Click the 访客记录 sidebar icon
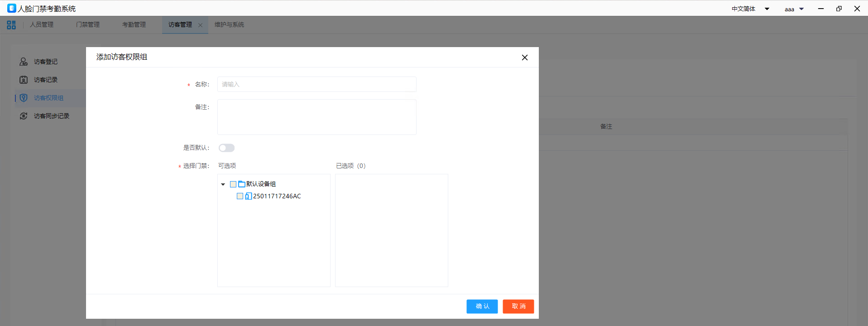The image size is (868, 326). click(x=24, y=80)
